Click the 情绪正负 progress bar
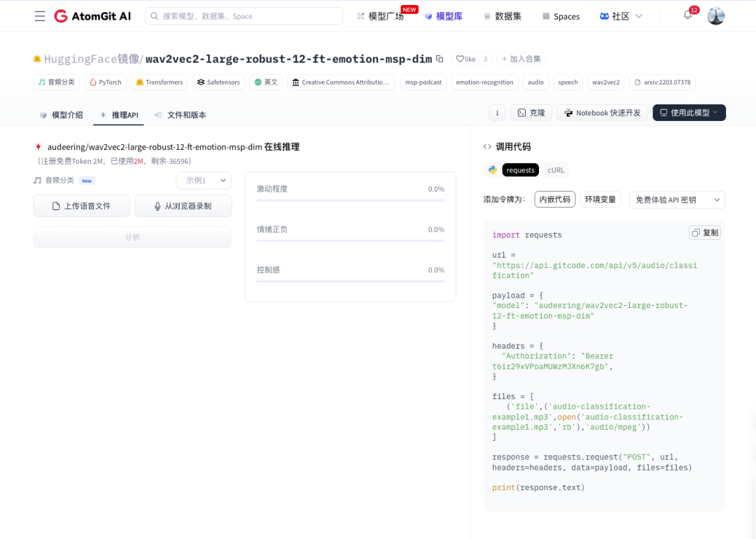Viewport: 756px width, 539px height. [x=351, y=241]
